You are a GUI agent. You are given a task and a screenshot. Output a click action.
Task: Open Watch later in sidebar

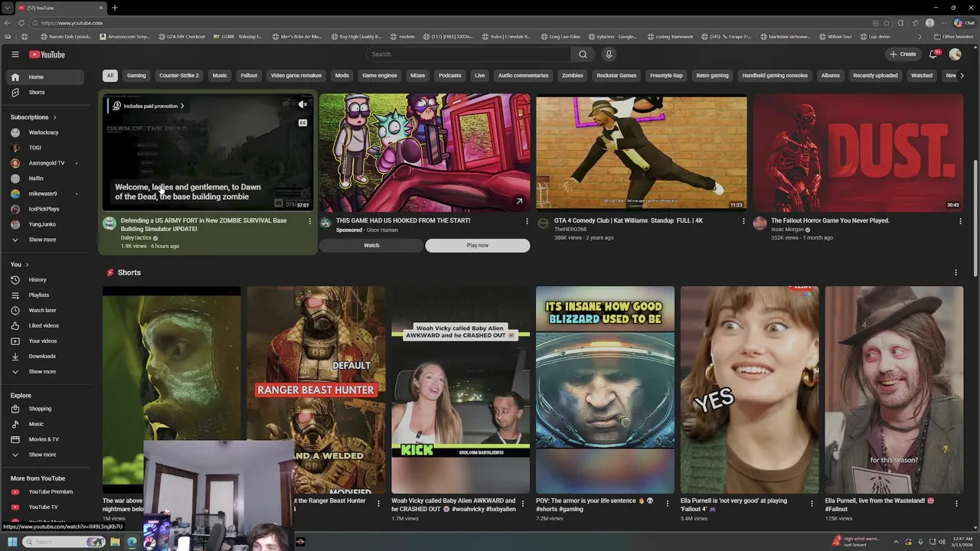(46, 310)
